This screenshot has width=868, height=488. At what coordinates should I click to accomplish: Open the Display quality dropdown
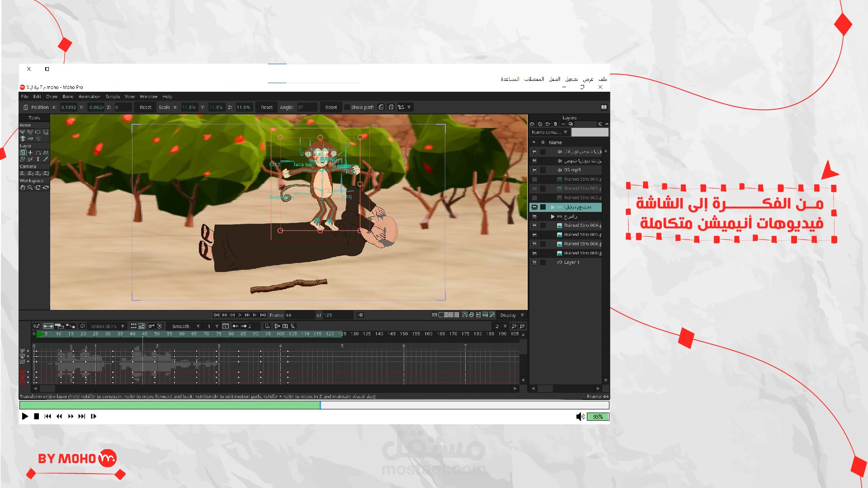[x=512, y=315]
